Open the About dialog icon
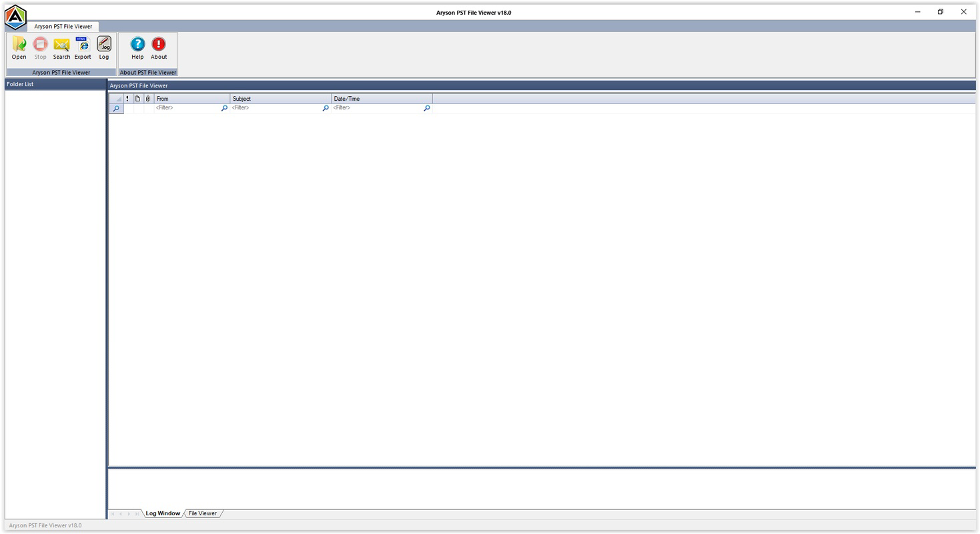The width and height of the screenshot is (980, 534). pos(159,47)
